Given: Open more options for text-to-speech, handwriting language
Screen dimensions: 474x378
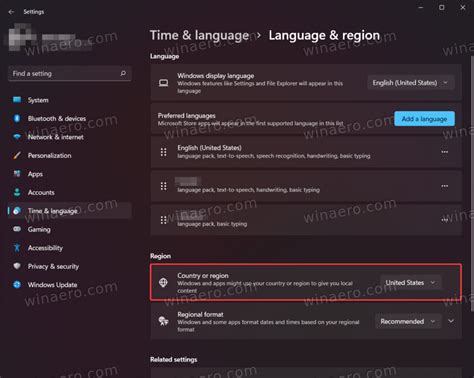Looking at the screenshot, I should [445, 186].
